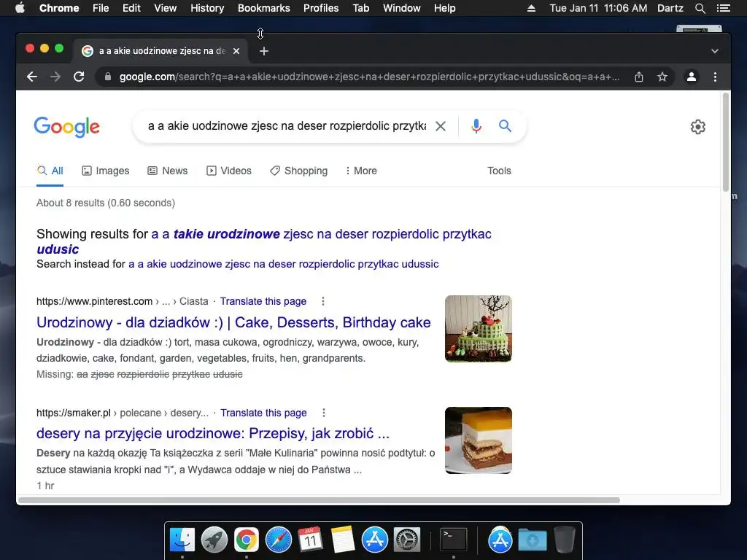The height and width of the screenshot is (560, 747).
Task: Open Spotlight search in menu bar
Action: (700, 8)
